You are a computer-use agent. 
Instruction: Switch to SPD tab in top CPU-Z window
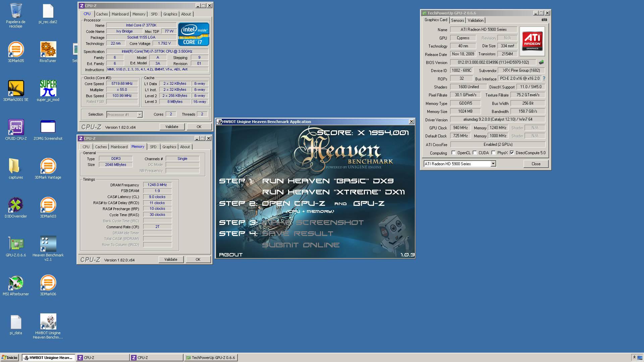pyautogui.click(x=154, y=14)
